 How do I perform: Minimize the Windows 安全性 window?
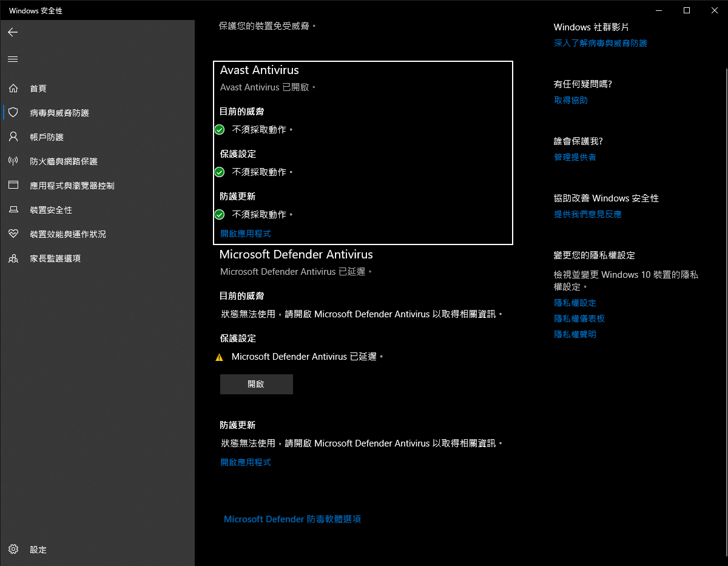659,10
